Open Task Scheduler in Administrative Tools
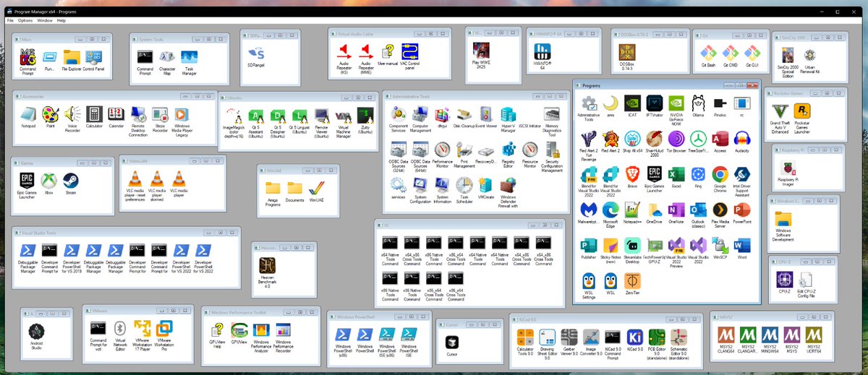Image resolution: width=868 pixels, height=375 pixels. (464, 185)
